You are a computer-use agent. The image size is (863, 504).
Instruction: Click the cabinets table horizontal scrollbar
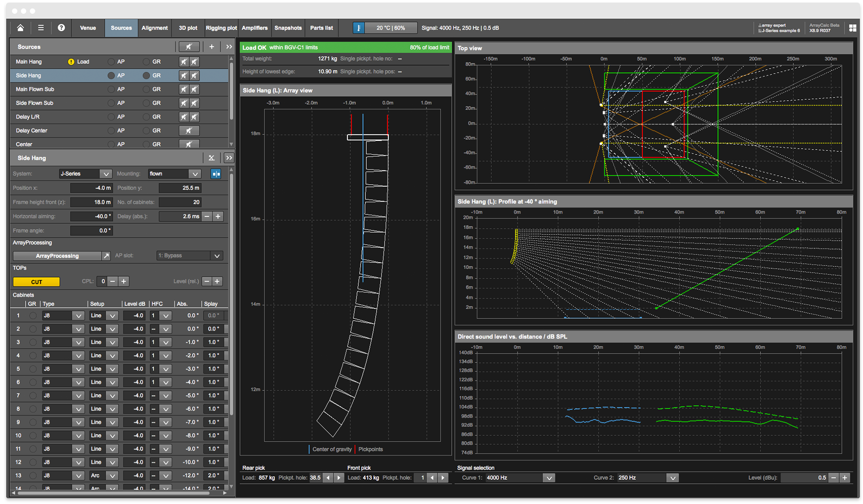[x=113, y=493]
